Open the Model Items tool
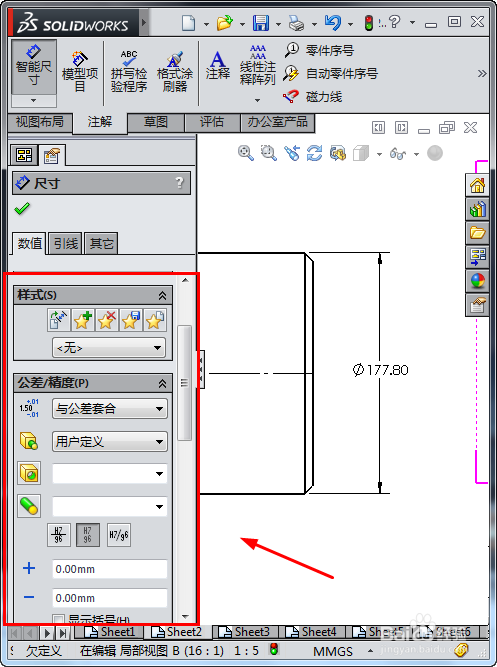 click(x=80, y=71)
